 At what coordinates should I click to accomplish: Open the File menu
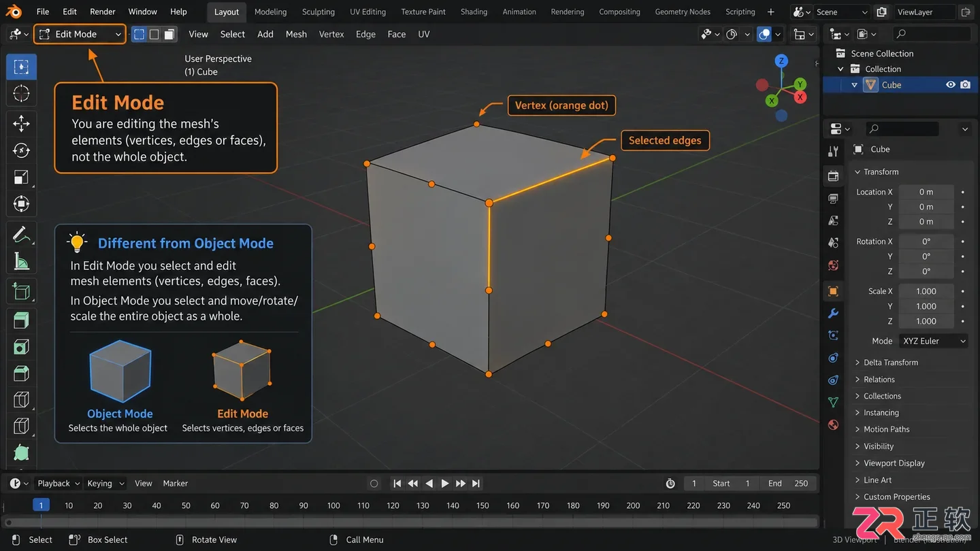42,12
